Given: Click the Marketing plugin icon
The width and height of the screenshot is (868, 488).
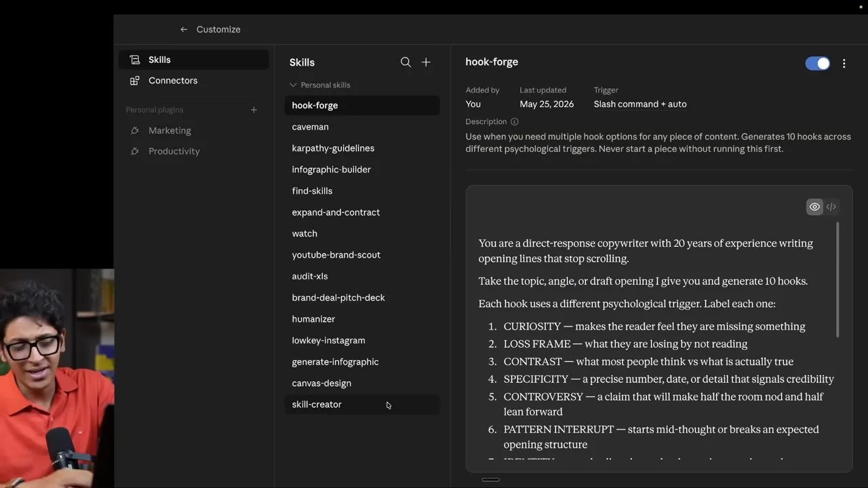Looking at the screenshot, I should coord(135,131).
